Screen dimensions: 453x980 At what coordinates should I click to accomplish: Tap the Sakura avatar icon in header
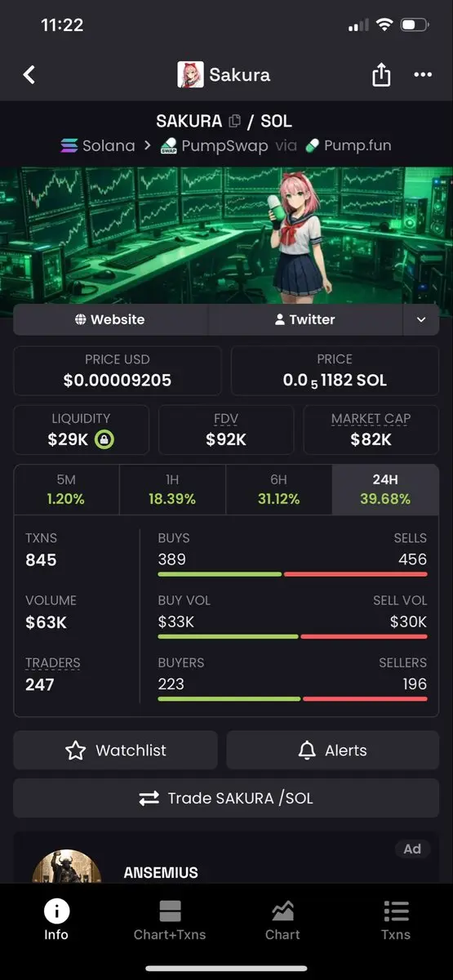pyautogui.click(x=190, y=75)
